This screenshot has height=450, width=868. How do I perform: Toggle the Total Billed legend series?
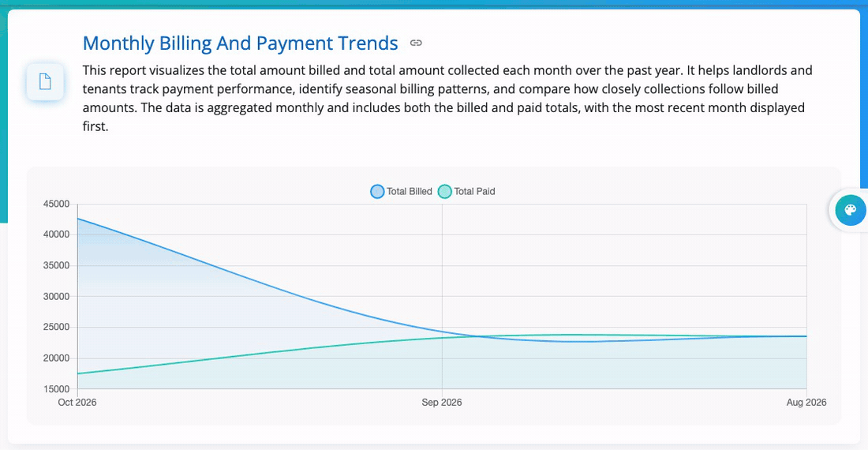(x=402, y=192)
